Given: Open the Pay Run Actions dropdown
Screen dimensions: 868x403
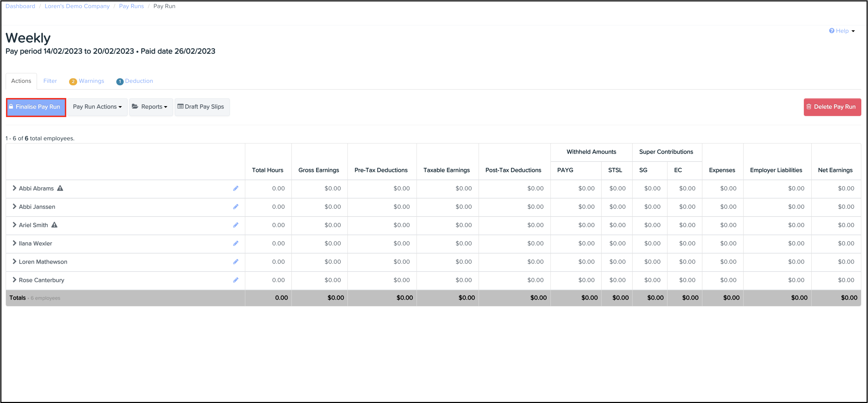Looking at the screenshot, I should pyautogui.click(x=97, y=107).
